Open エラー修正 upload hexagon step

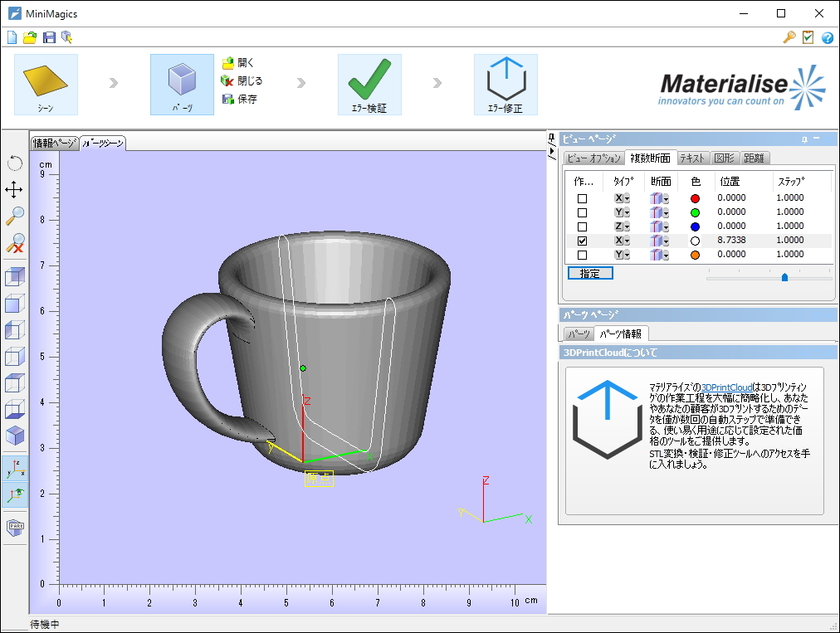pyautogui.click(x=505, y=84)
